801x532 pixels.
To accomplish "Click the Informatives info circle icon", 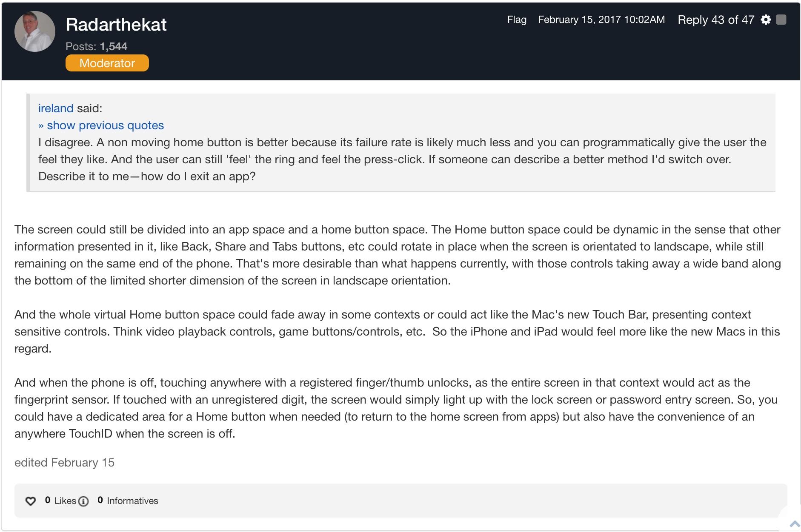I will [x=84, y=501].
